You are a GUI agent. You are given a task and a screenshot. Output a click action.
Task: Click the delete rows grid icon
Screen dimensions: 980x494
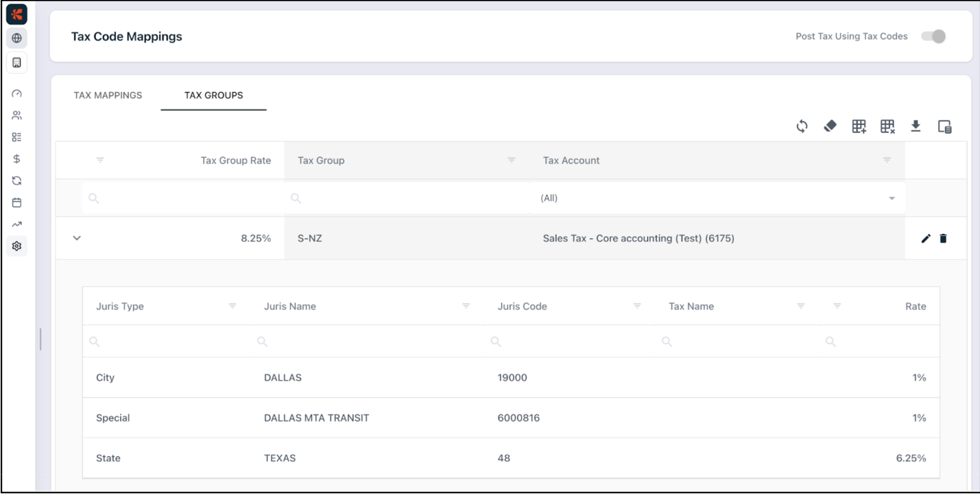tap(887, 126)
